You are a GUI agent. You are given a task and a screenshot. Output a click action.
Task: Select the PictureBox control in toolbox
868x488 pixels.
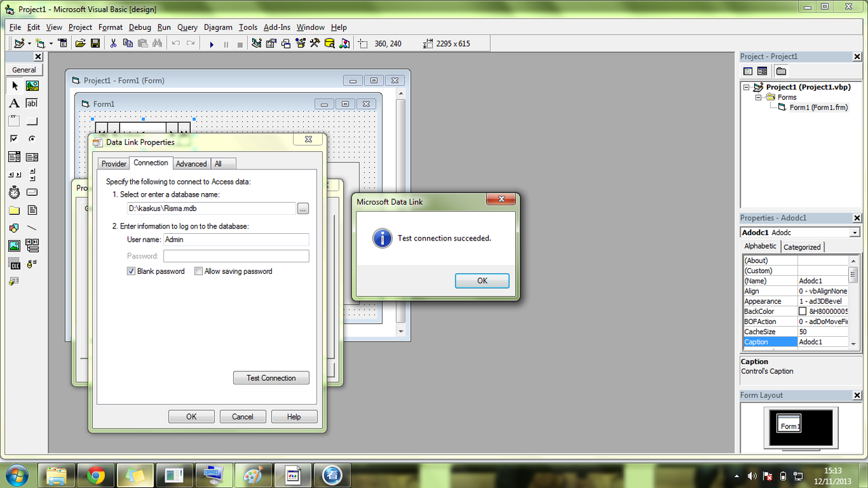tap(32, 86)
